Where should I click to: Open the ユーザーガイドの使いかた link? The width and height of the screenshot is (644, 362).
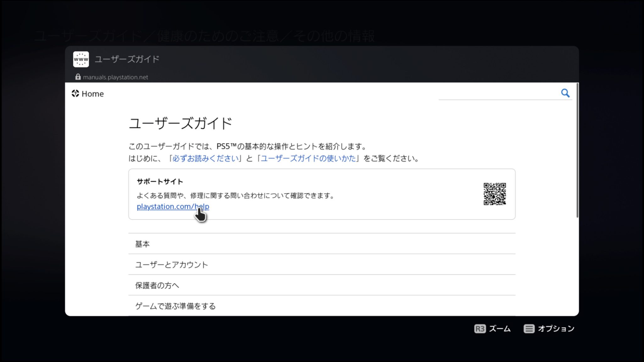point(308,158)
